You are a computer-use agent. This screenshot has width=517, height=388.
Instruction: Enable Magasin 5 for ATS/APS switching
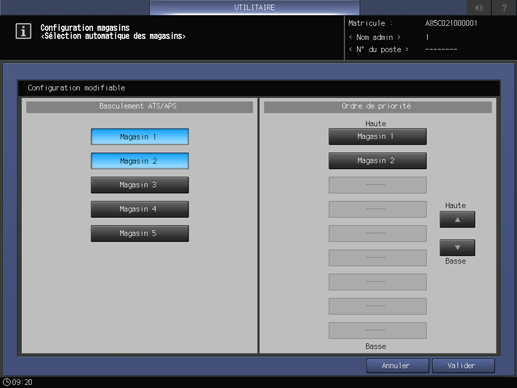(140, 233)
